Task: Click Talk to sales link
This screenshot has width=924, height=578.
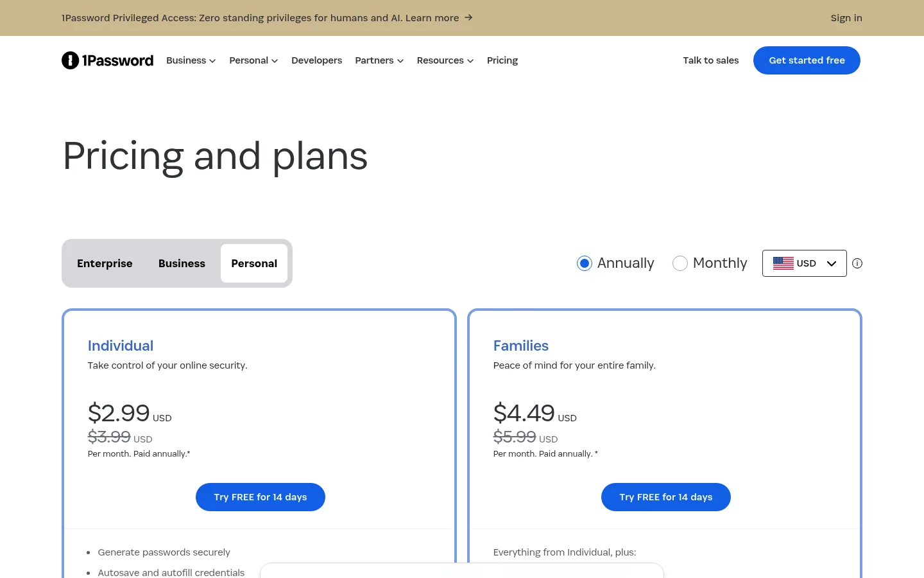Action: tap(711, 60)
